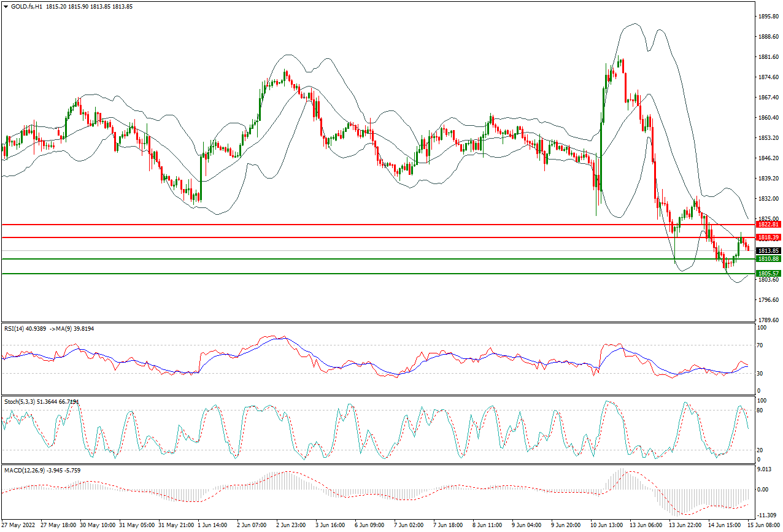Click the 1874.60 price axis value
The width and height of the screenshot is (783, 532).
769,77
